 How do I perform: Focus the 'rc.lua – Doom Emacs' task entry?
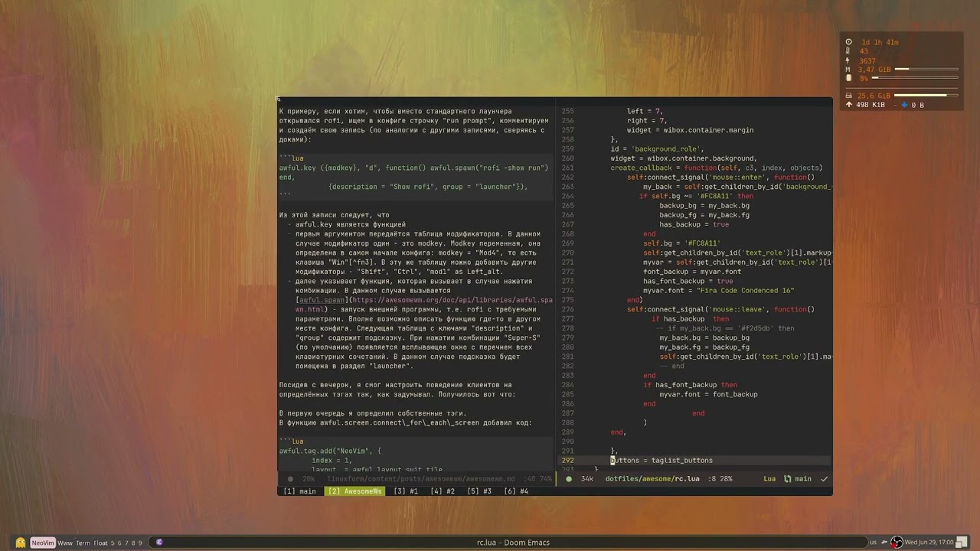[x=513, y=543]
